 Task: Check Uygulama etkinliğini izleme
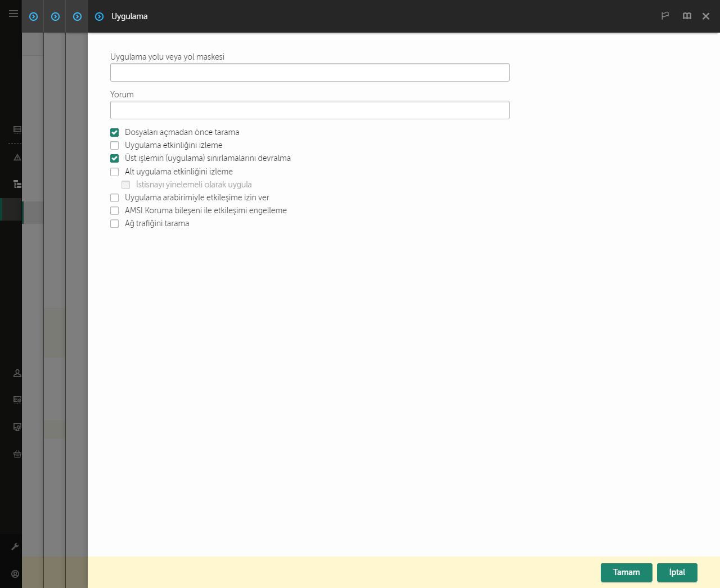pyautogui.click(x=115, y=145)
